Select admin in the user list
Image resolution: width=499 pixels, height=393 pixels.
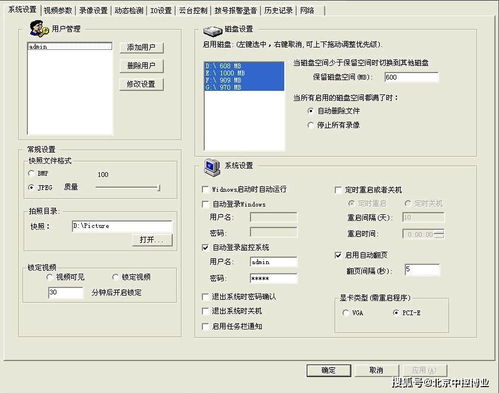pos(70,46)
